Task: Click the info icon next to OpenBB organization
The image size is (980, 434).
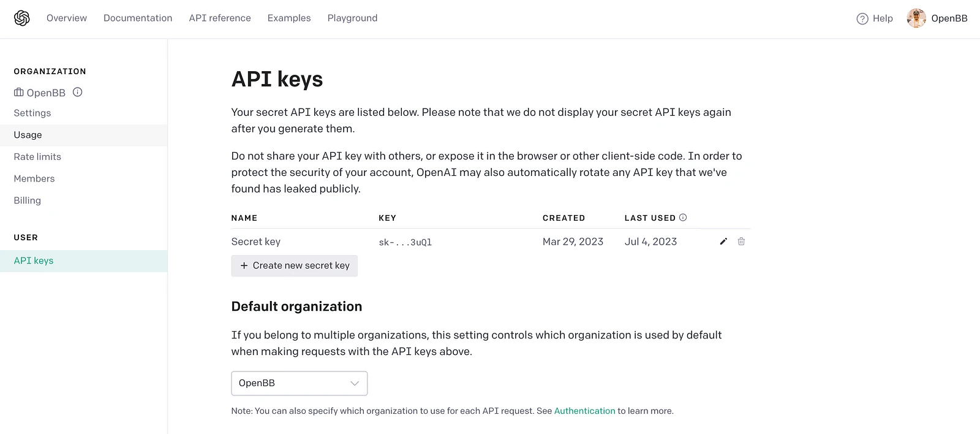Action: point(78,93)
